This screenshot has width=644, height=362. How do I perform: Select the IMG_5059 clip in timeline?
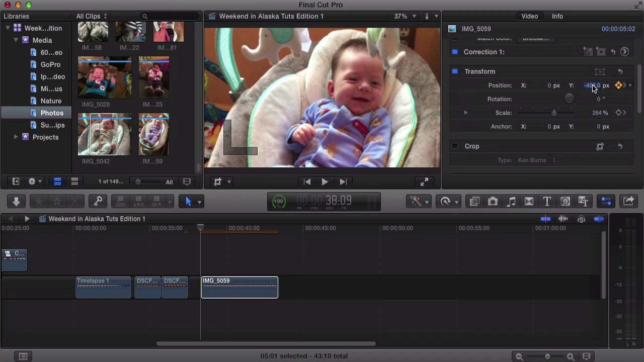(239, 288)
